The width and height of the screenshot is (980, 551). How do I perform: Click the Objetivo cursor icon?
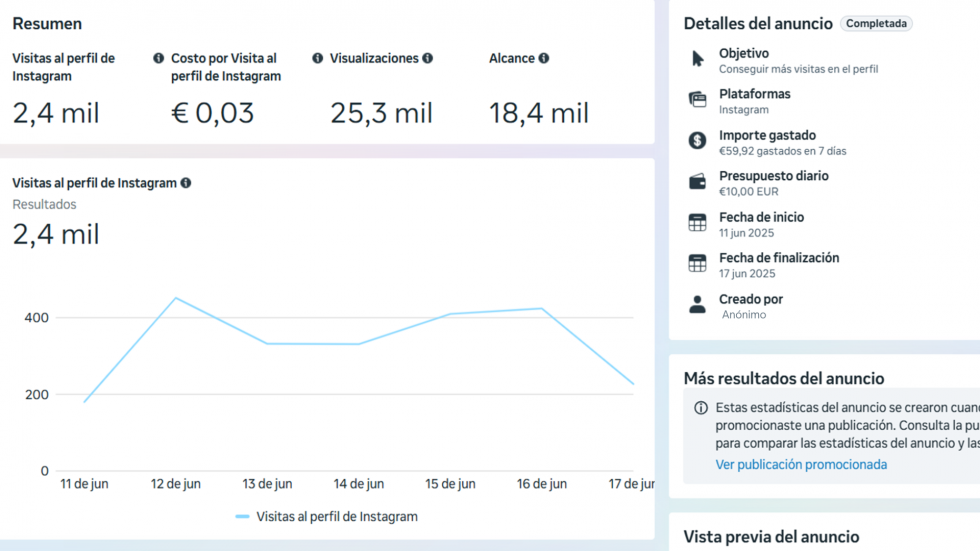click(698, 59)
